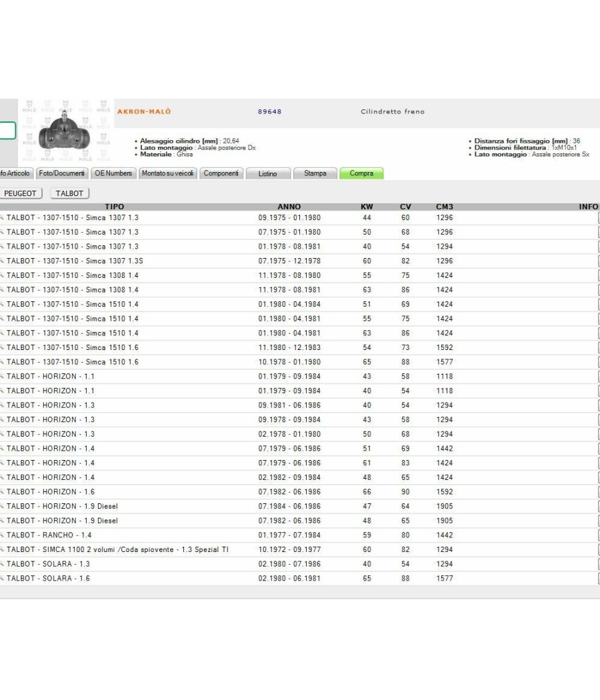The height and width of the screenshot is (700, 600).
Task: Click the Dimensioni filettatura 1xM10x1 spec
Action: [525, 147]
